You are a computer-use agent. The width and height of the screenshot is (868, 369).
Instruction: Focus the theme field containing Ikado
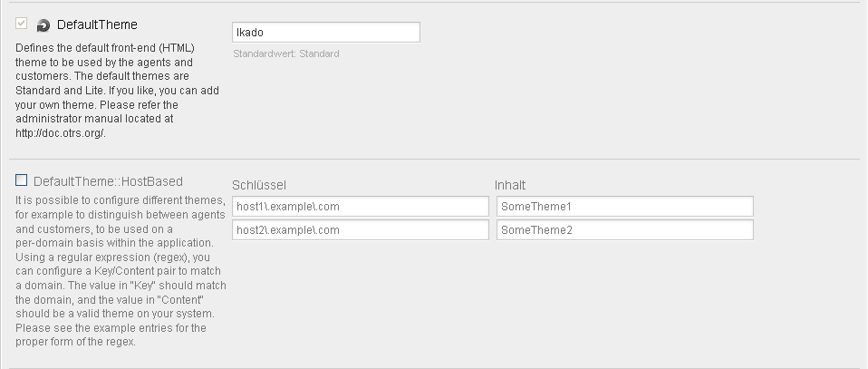pos(326,32)
